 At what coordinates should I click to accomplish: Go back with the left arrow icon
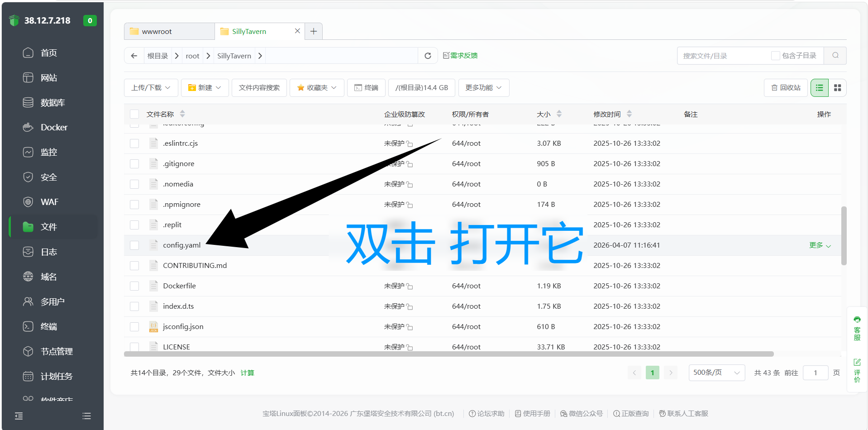coord(134,56)
